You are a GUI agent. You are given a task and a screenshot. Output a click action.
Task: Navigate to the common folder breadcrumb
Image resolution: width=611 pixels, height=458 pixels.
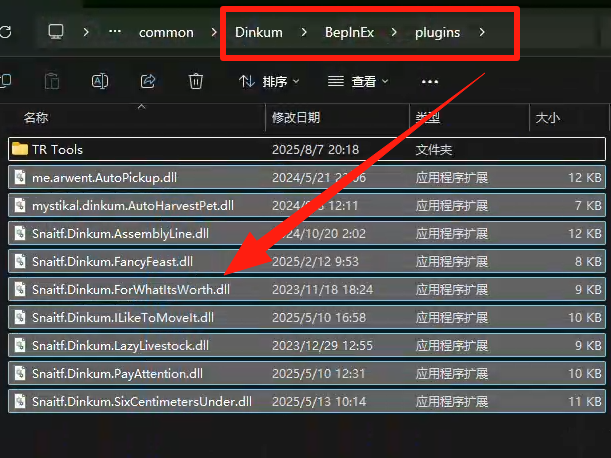(166, 32)
